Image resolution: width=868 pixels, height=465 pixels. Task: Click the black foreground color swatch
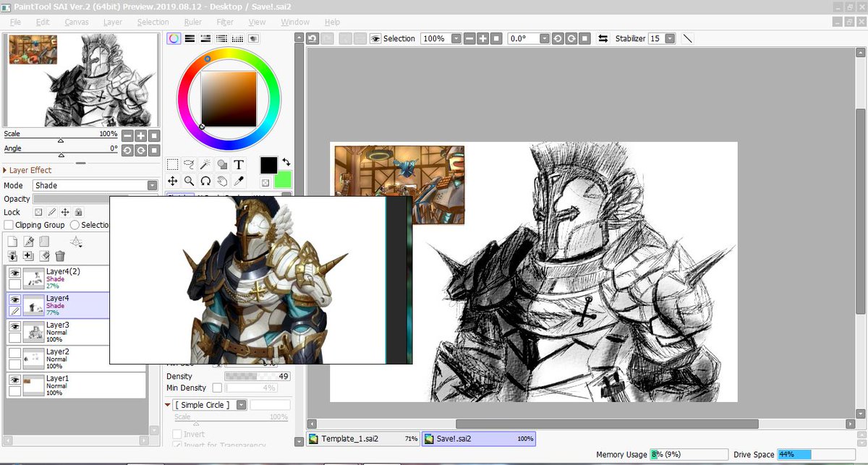tap(268, 165)
